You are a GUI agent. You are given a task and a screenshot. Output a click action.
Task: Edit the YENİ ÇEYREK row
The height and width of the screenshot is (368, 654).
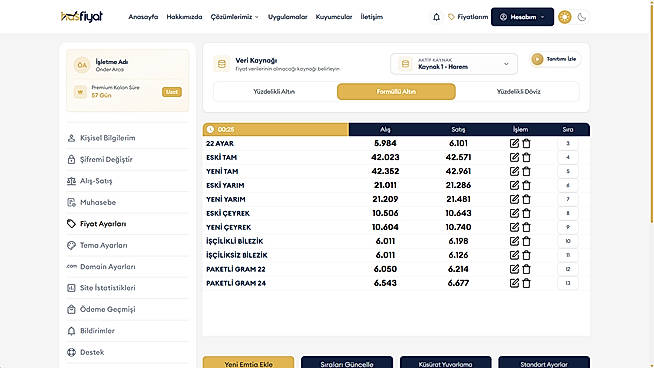click(514, 227)
